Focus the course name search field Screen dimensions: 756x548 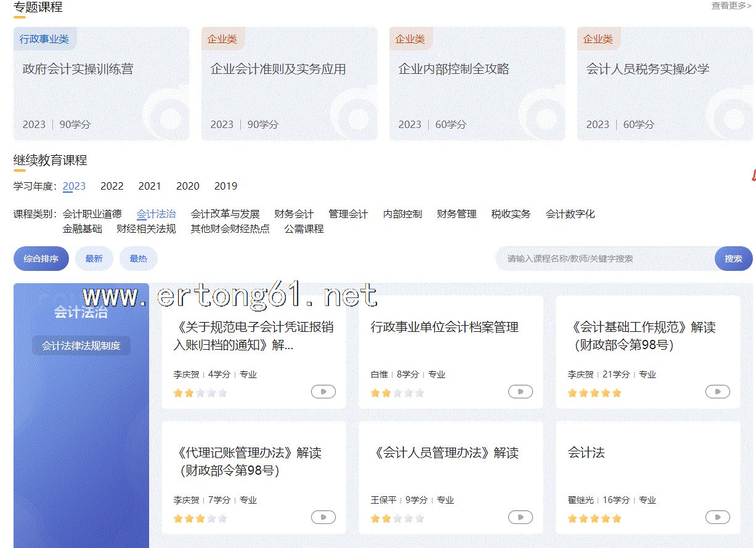(x=604, y=259)
